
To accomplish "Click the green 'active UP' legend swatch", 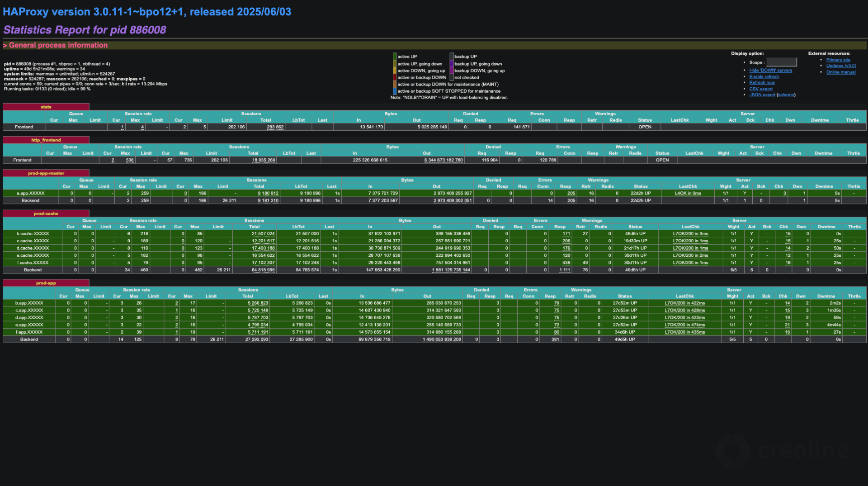I will [395, 57].
